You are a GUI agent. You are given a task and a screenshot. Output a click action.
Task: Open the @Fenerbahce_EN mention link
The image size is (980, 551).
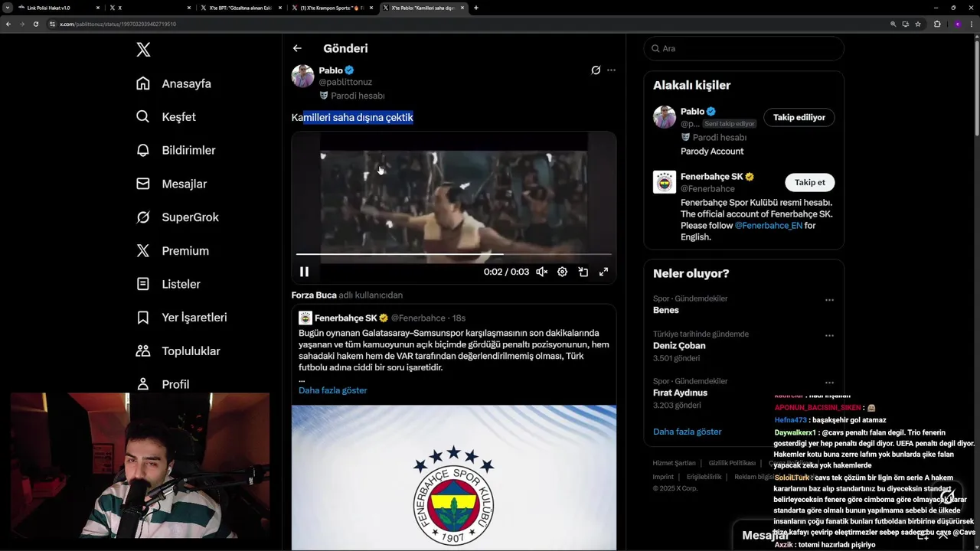[769, 226]
